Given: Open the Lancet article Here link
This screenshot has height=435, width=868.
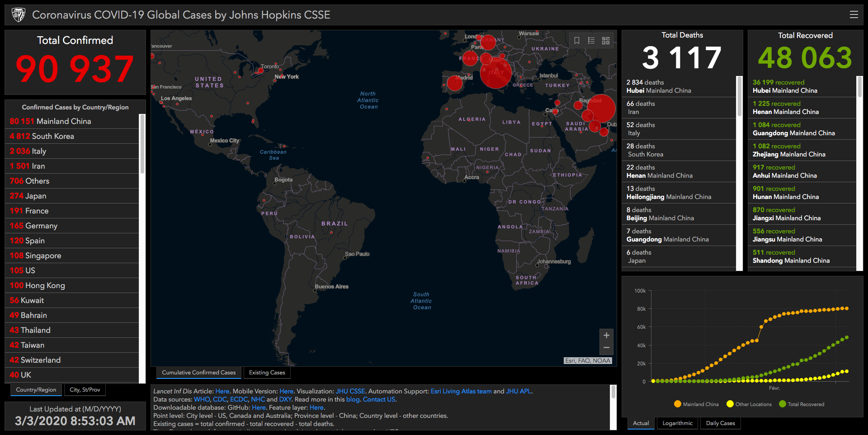Looking at the screenshot, I should 222,391.
